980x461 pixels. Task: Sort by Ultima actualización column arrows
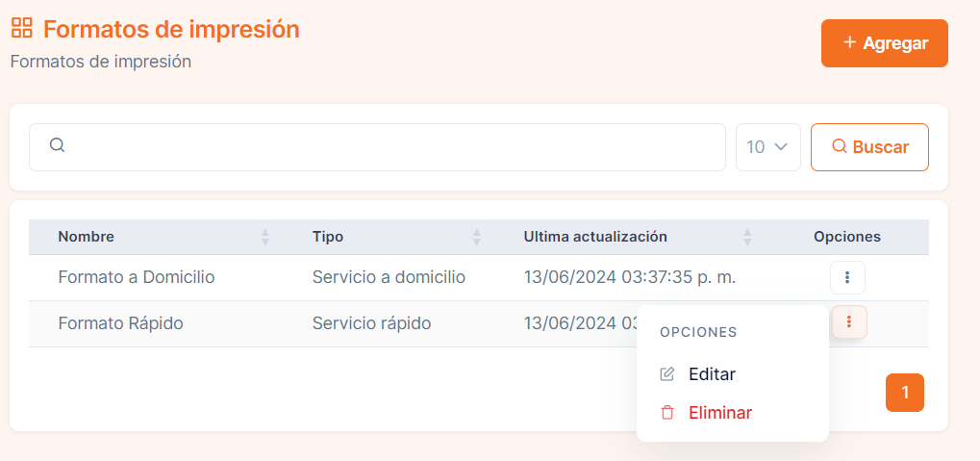pos(747,237)
